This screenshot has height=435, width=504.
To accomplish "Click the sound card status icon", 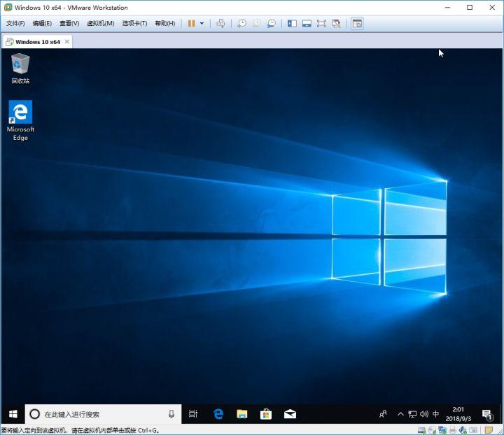I will tap(463, 430).
